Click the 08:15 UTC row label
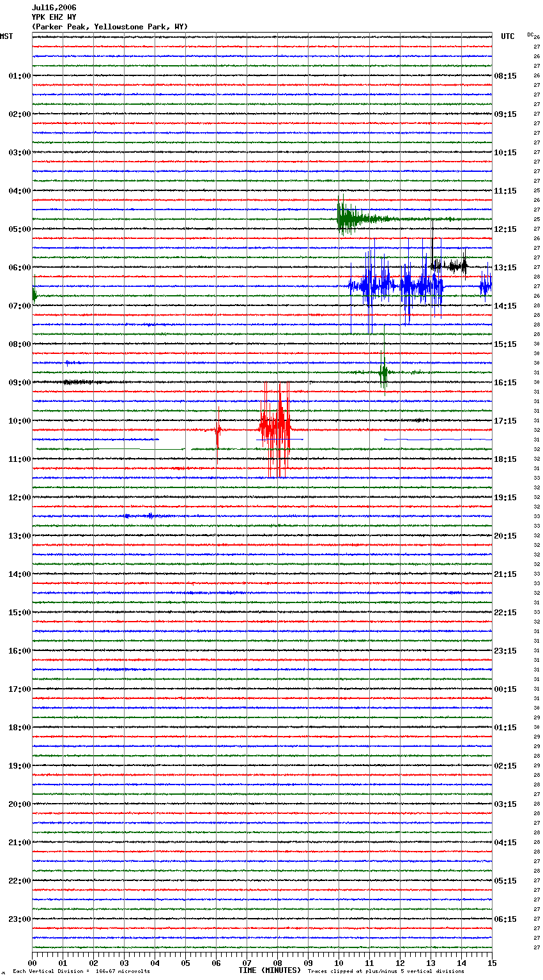 505,76
